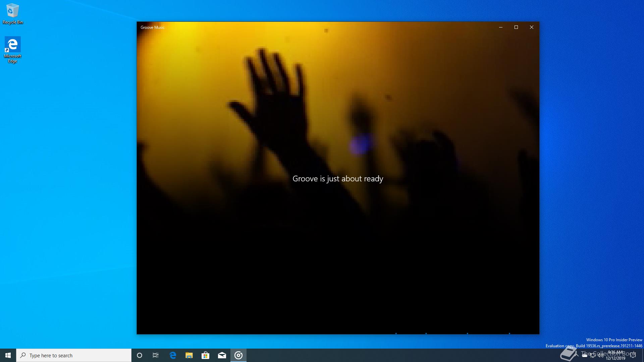Click the Groove Music taskbar icon
The image size is (644, 362).
(x=238, y=355)
